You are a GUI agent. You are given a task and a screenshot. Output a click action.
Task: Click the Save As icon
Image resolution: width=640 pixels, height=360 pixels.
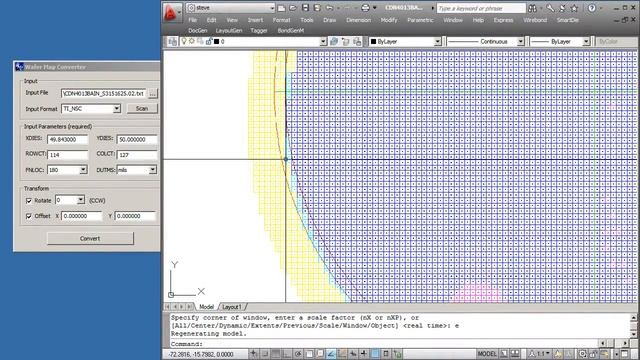317,8
